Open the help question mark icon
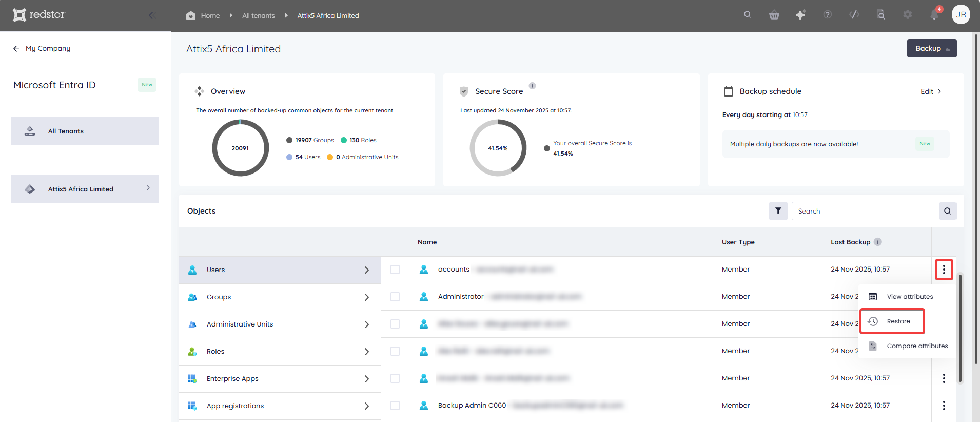Viewport: 980px width, 422px height. pyautogui.click(x=827, y=15)
